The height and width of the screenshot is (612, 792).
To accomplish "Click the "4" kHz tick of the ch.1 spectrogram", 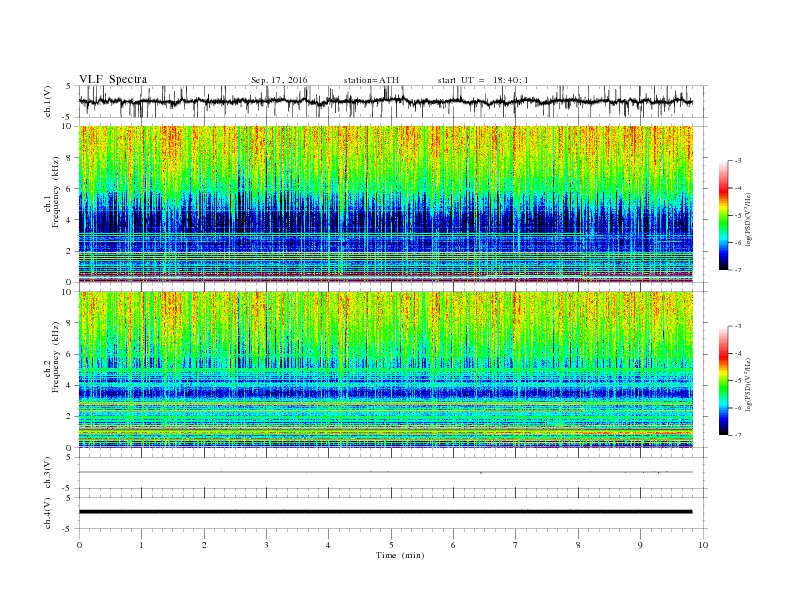I will point(70,220).
